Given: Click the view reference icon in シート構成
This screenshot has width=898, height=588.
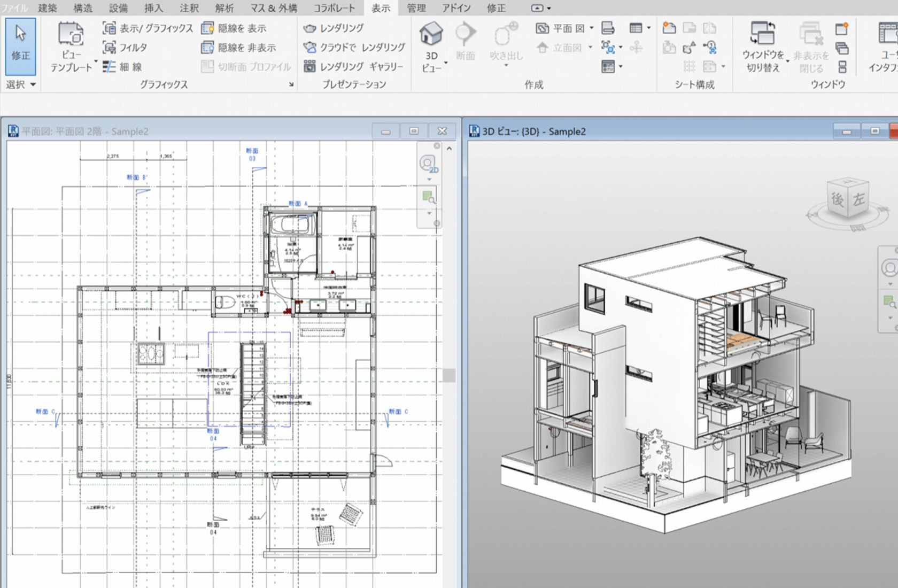Looking at the screenshot, I should coord(709,48).
